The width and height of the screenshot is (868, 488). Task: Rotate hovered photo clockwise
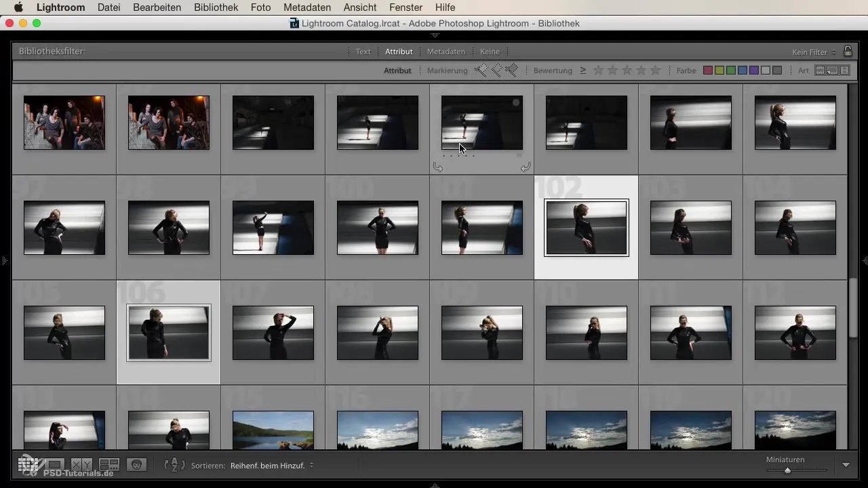click(525, 167)
